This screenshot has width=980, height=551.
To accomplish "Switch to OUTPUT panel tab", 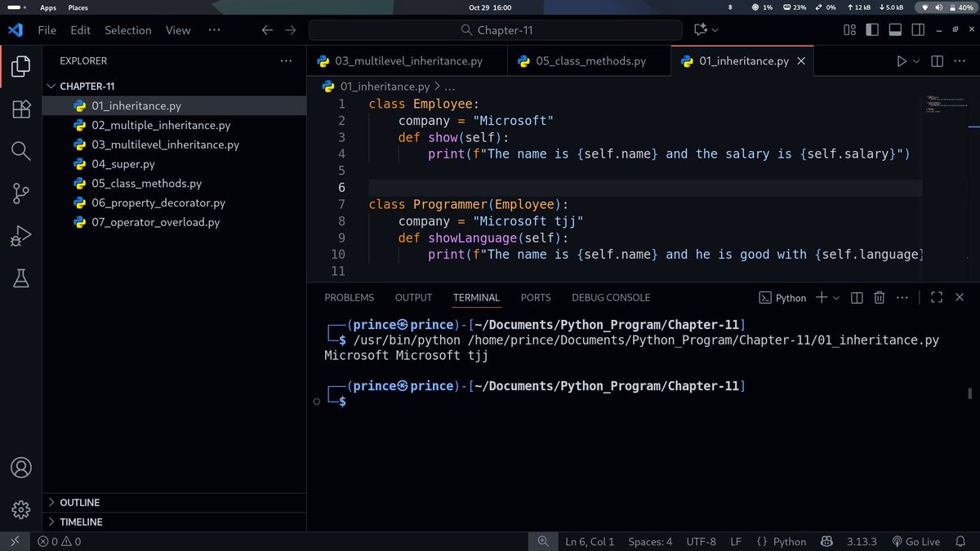I will [413, 298].
